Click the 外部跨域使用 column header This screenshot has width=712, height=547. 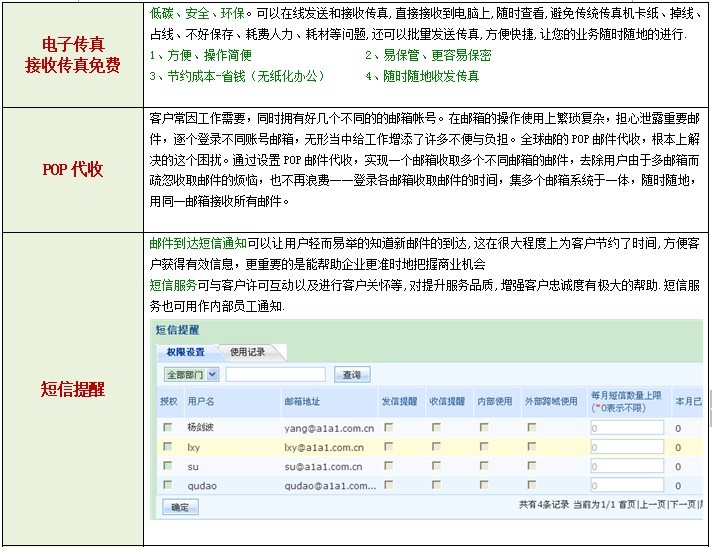tap(551, 401)
